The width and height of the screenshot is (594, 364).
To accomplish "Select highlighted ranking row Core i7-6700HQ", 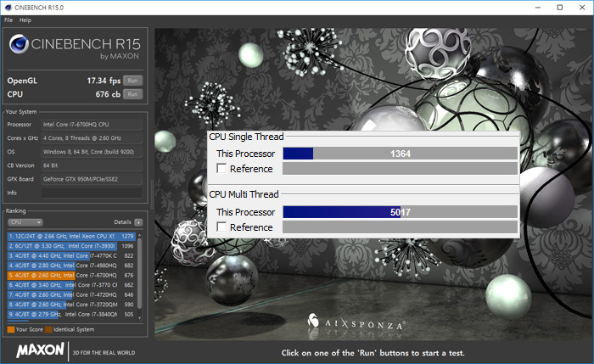I will point(71,276).
